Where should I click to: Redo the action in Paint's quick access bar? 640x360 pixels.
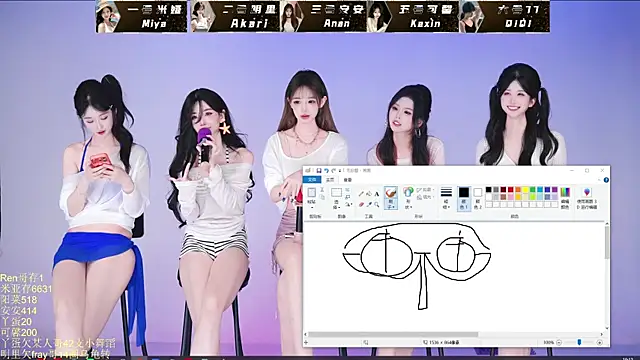click(333, 171)
